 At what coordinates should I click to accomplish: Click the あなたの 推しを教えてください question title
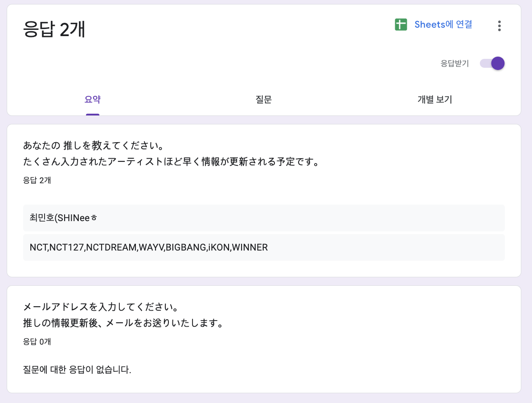[94, 146]
